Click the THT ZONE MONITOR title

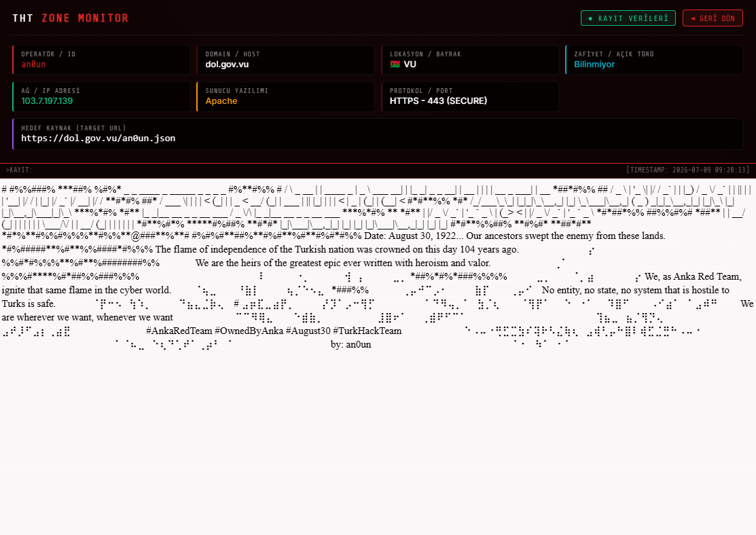pos(71,18)
